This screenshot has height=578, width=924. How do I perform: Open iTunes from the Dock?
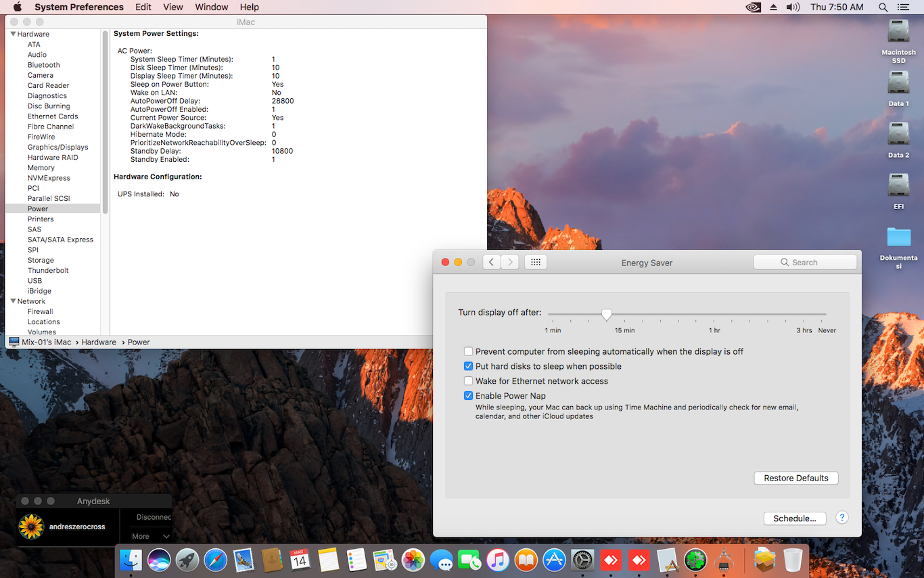497,560
